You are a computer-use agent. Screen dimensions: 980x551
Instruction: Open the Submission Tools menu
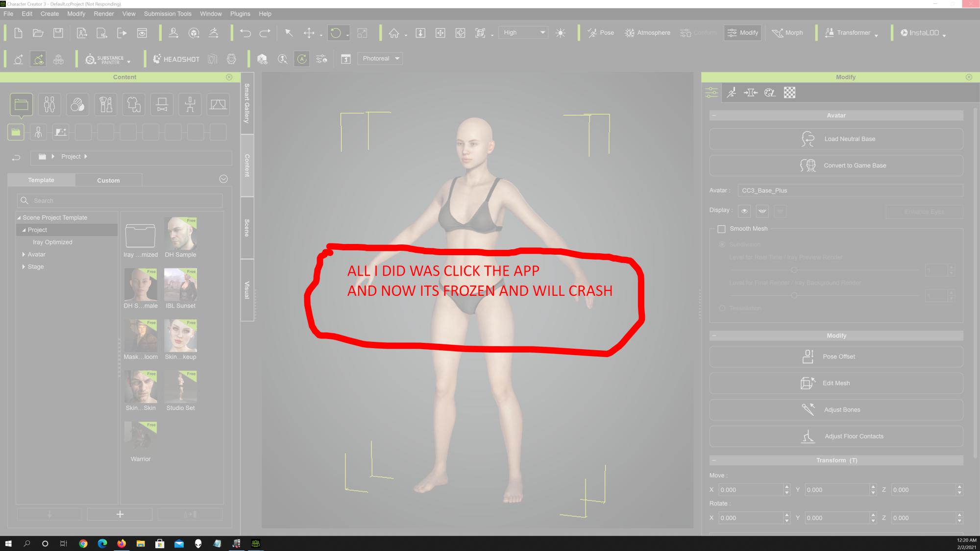[x=168, y=14]
